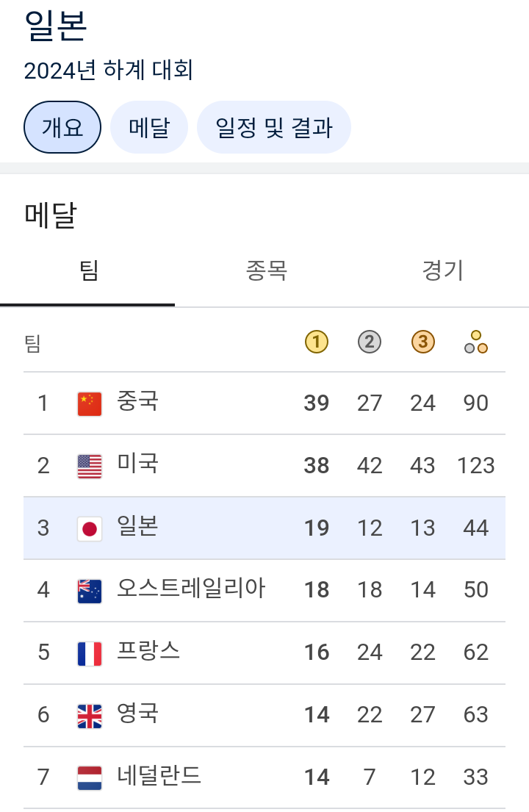Image resolution: width=529 pixels, height=812 pixels.
Task: Click the United Kingdom flag icon
Action: [x=90, y=716]
